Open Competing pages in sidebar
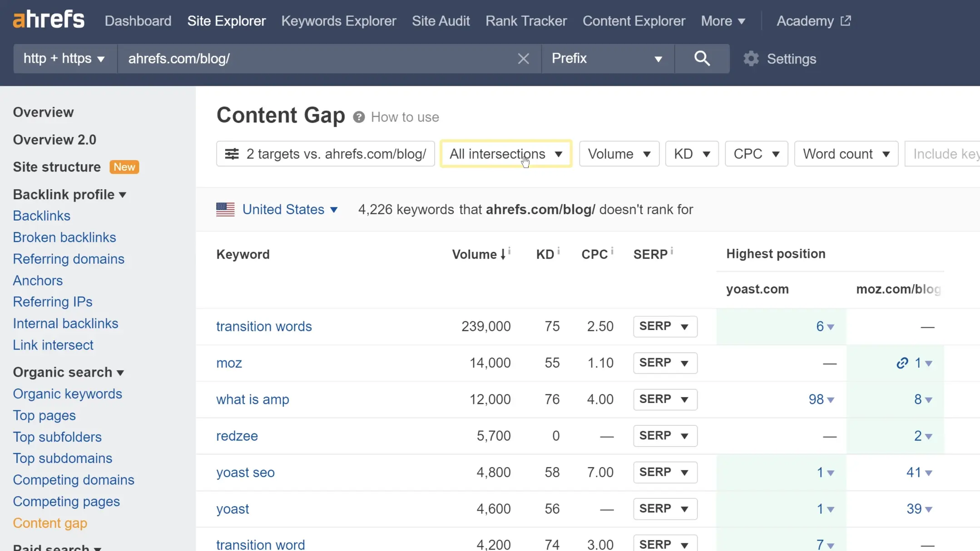The width and height of the screenshot is (980, 551). click(x=66, y=502)
